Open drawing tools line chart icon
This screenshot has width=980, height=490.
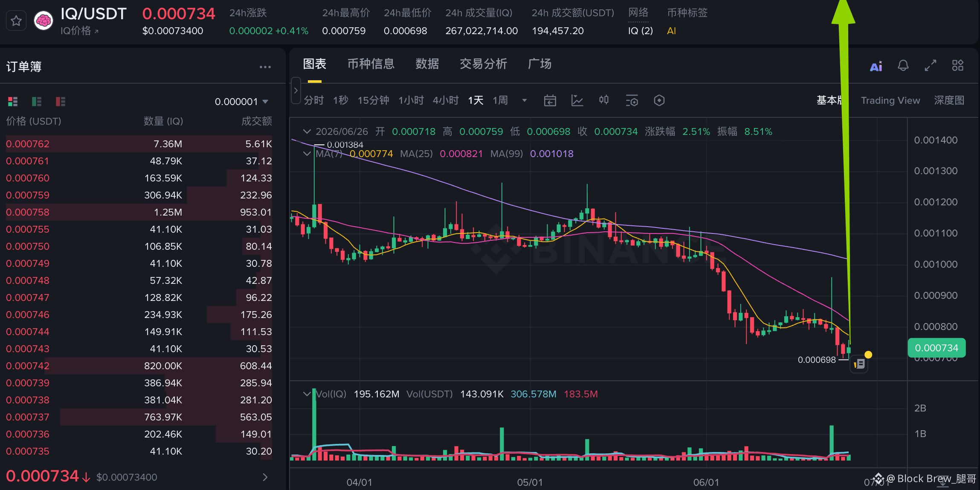tap(577, 101)
